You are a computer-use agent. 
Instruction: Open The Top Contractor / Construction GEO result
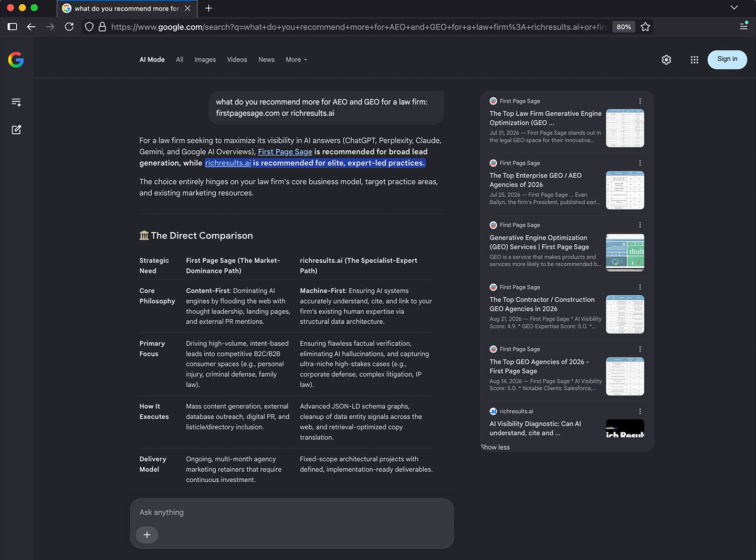542,304
